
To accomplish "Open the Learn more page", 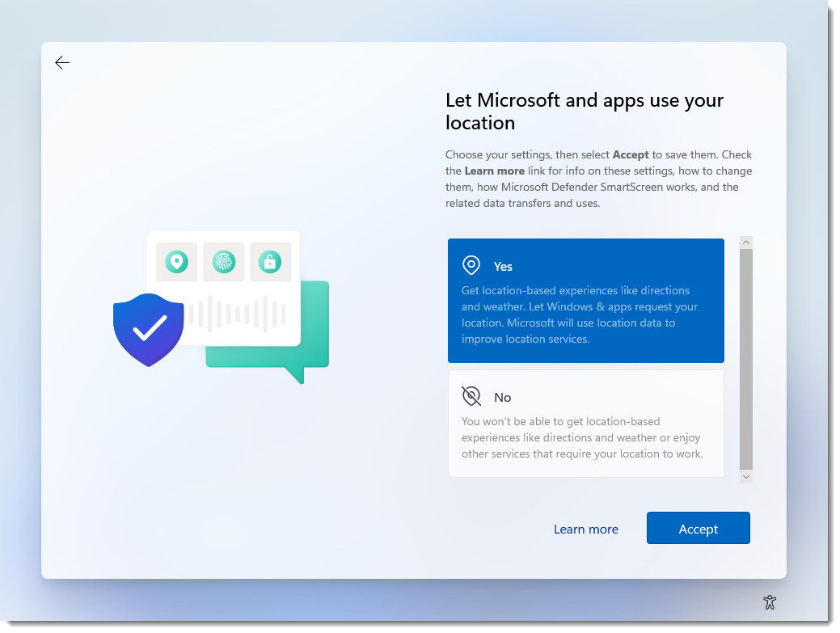I will pos(585,528).
